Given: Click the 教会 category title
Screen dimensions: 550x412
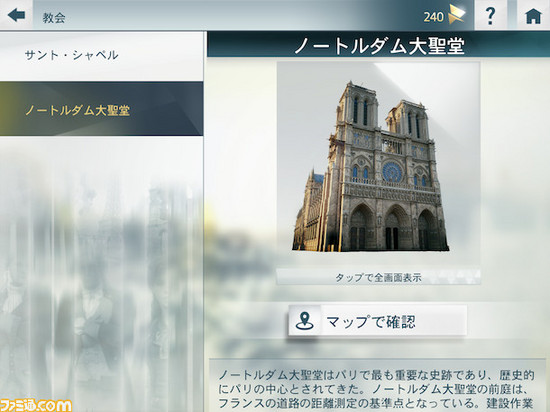Looking at the screenshot, I should click(x=54, y=18).
